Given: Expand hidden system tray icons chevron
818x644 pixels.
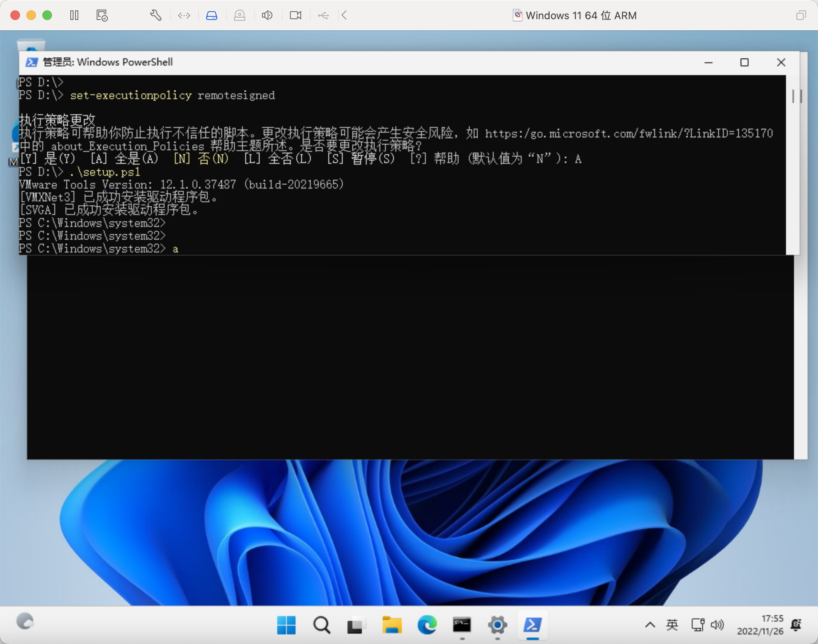Looking at the screenshot, I should pos(650,624).
